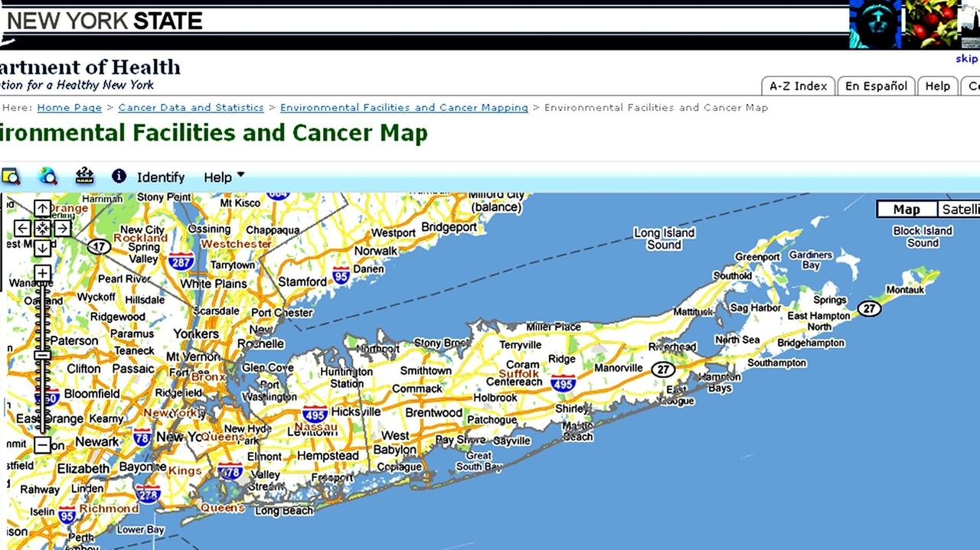
Task: Activate the measure distance ruler tool
Action: click(84, 177)
